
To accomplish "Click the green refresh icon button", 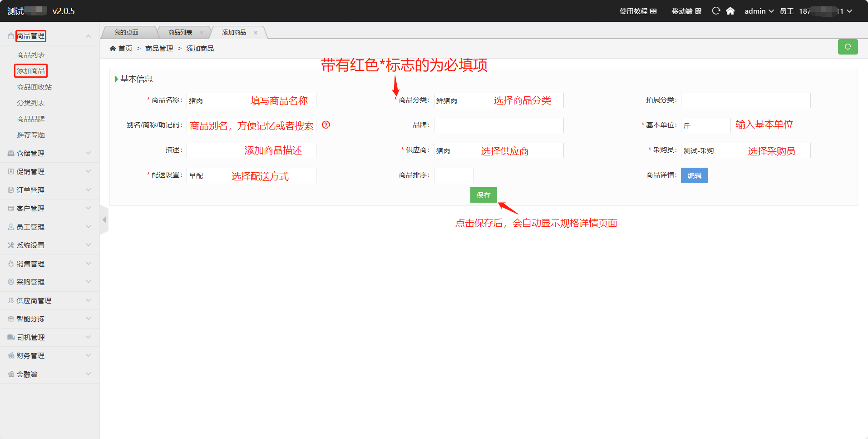I will click(848, 47).
